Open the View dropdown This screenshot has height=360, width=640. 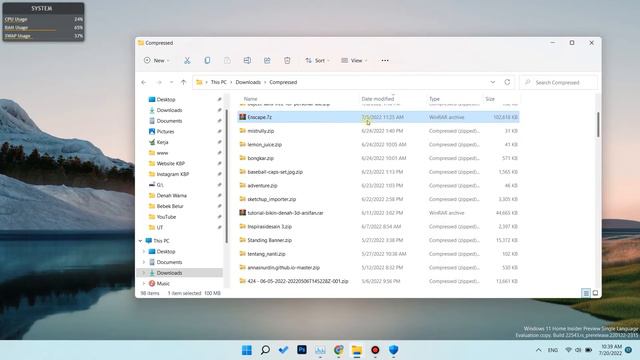click(354, 60)
